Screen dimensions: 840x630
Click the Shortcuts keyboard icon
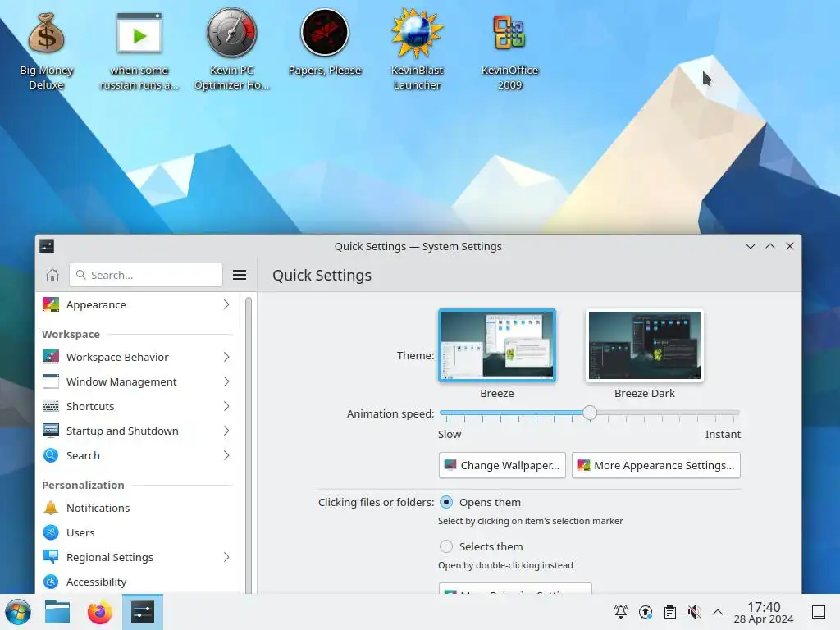click(51, 406)
